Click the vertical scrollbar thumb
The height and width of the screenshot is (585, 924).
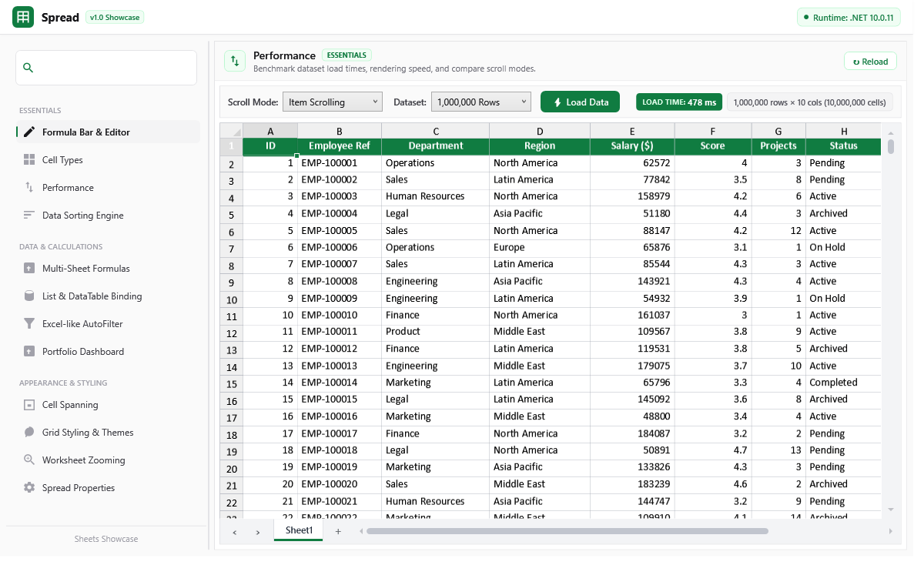point(891,146)
